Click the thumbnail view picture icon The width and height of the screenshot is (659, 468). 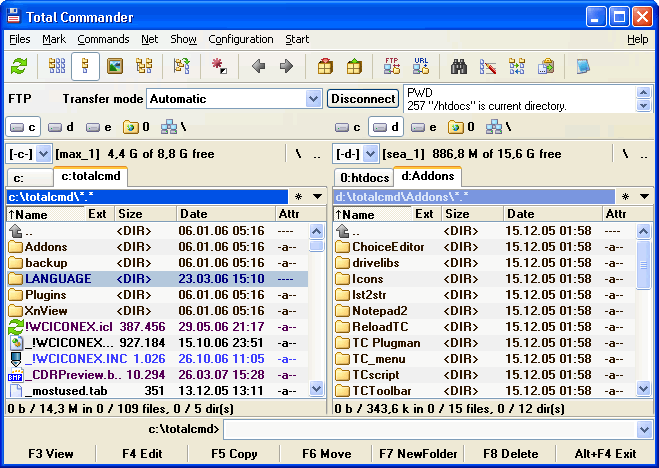tap(115, 67)
